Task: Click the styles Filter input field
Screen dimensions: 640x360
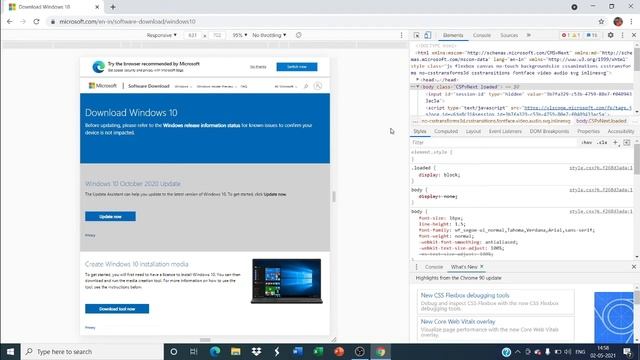Action: point(495,142)
